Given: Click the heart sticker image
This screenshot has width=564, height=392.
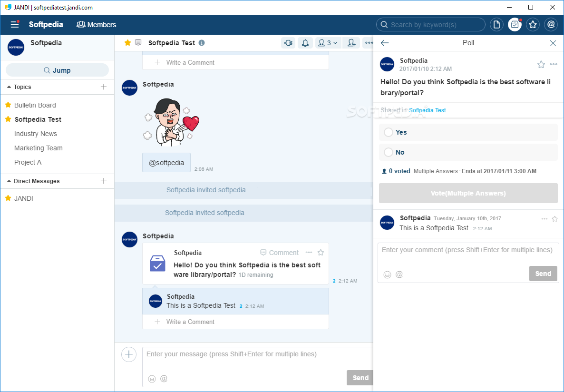Looking at the screenshot, I should (x=172, y=122).
